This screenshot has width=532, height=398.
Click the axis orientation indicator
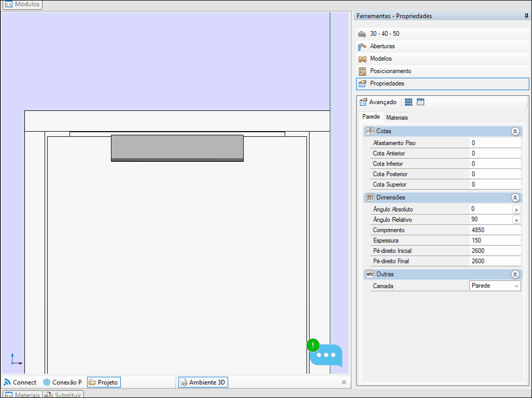tap(16, 359)
